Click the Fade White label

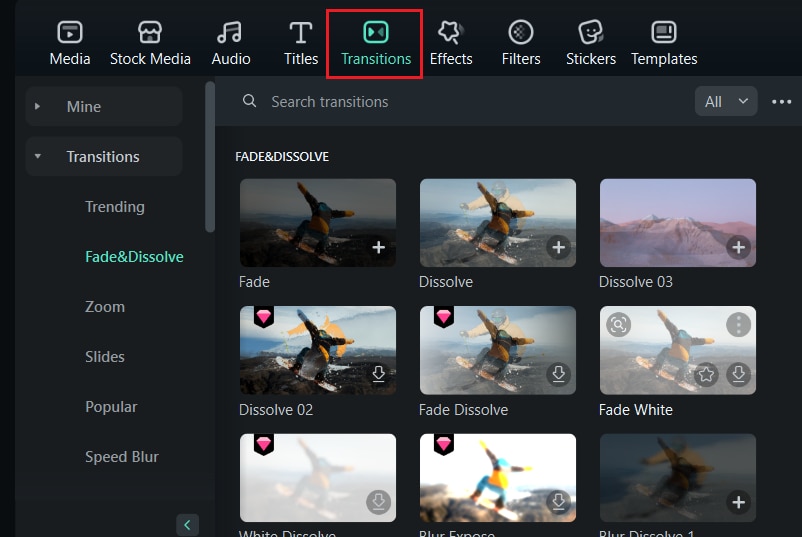(x=635, y=410)
